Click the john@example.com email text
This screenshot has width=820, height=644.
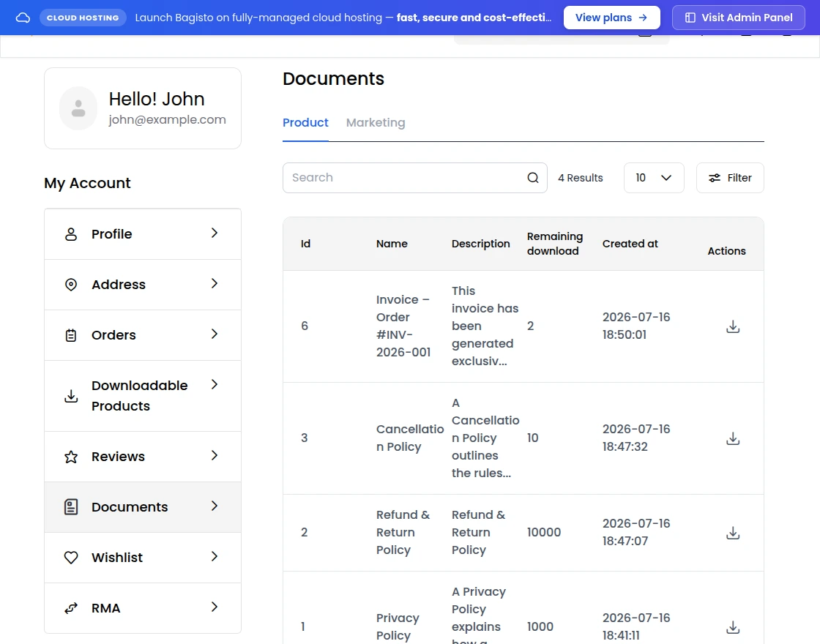(168, 120)
